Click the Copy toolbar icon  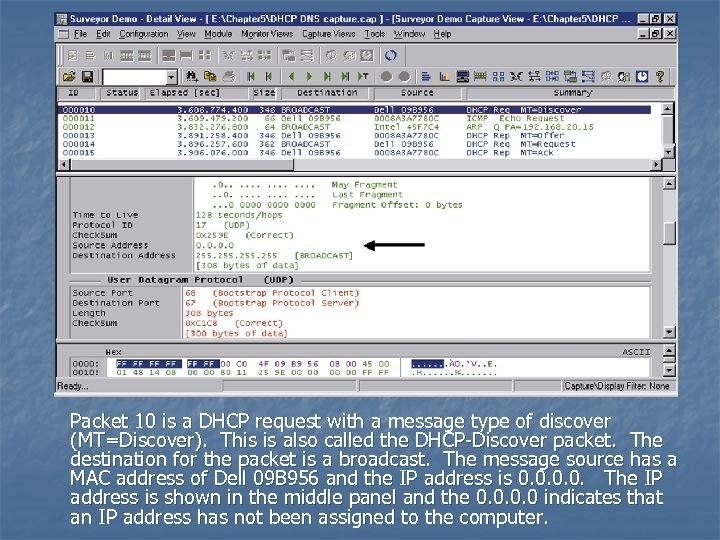[210, 76]
